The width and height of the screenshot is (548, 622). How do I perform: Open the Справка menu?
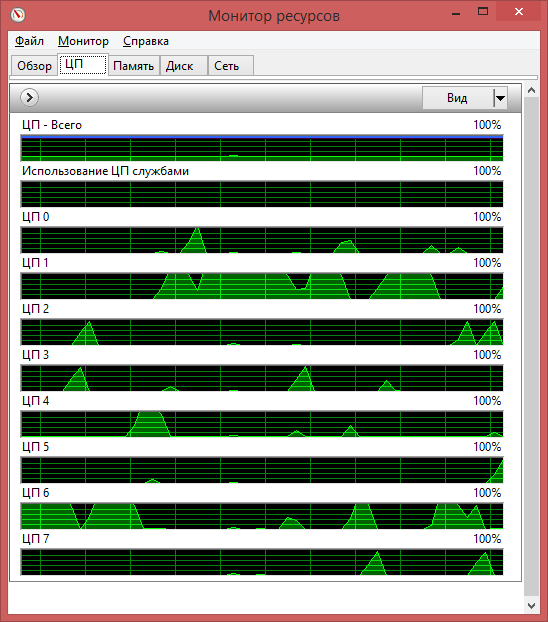pyautogui.click(x=146, y=41)
